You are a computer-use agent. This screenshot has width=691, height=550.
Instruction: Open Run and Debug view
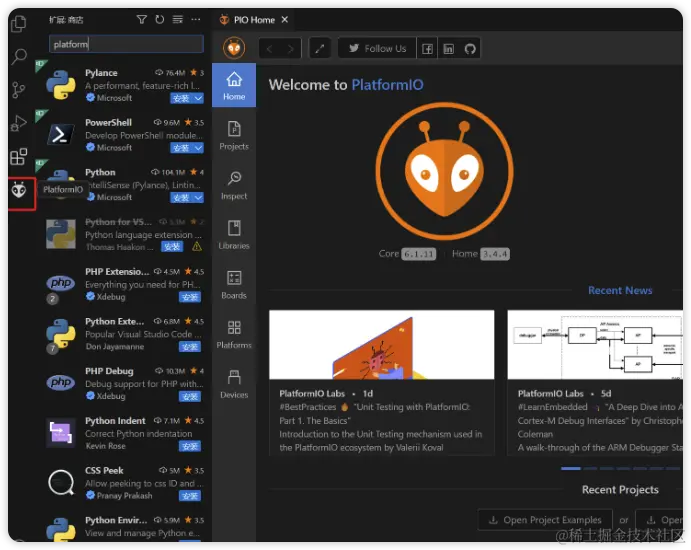click(19, 123)
